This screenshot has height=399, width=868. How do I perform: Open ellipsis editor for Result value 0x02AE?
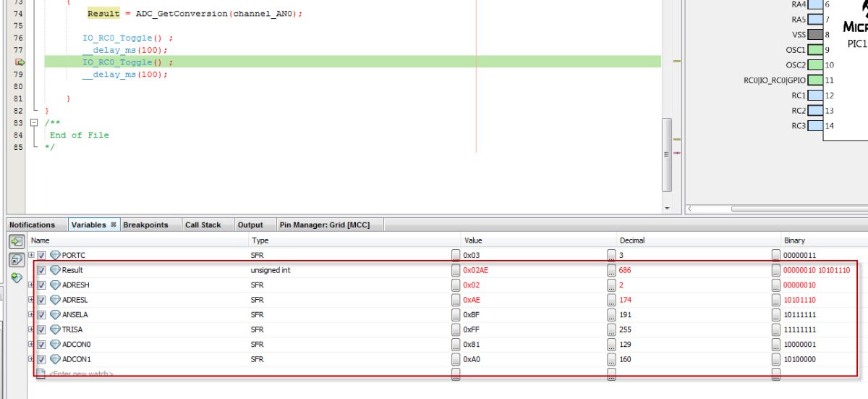(456, 270)
